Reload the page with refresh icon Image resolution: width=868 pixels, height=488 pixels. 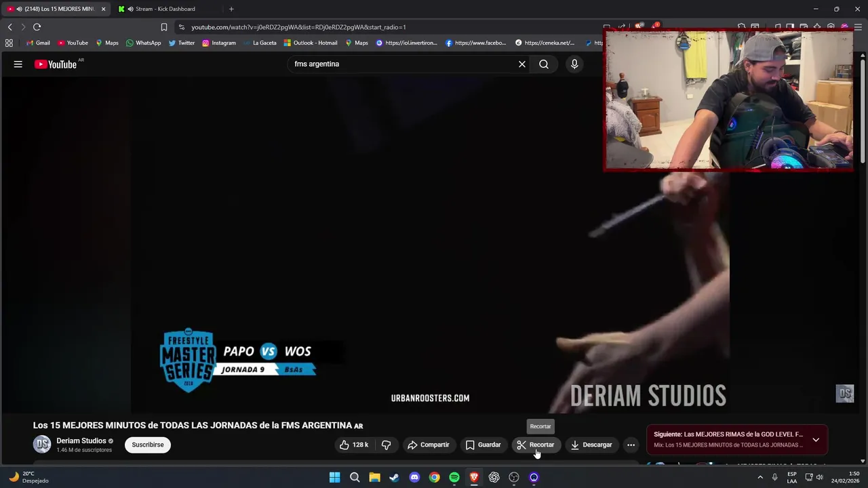pos(37,27)
